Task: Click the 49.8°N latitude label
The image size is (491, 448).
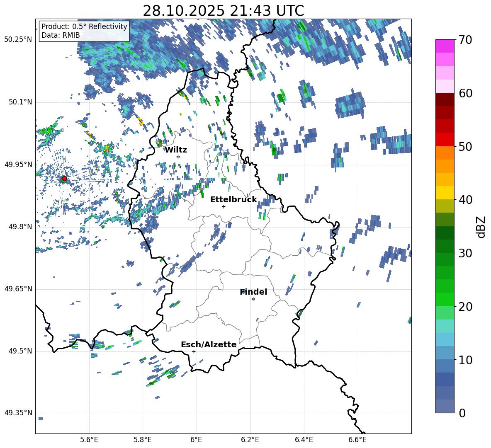Action: click(x=20, y=226)
